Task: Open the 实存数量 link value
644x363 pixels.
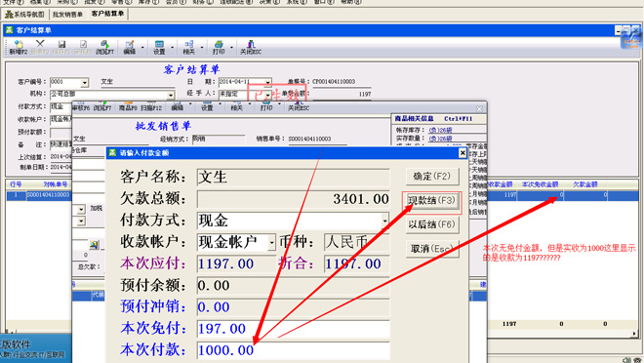Action: [x=440, y=139]
